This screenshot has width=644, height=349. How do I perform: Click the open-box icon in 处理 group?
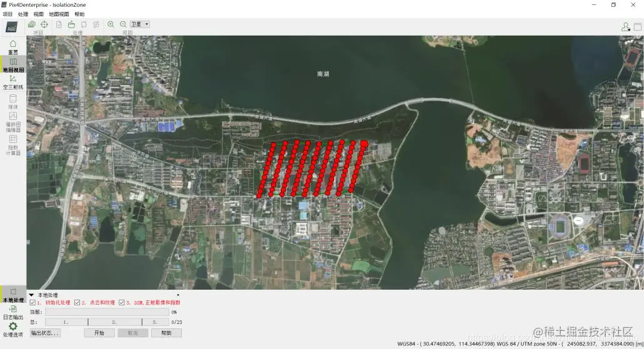(x=71, y=24)
